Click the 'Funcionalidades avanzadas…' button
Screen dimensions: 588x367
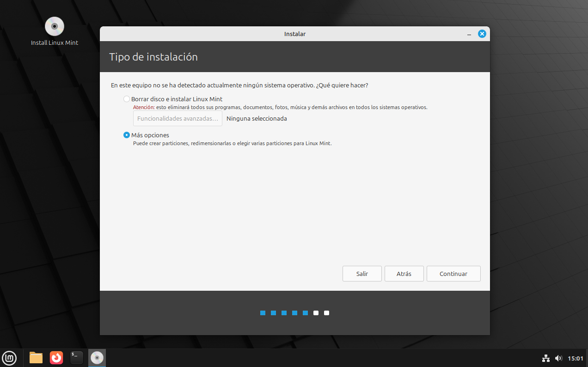tap(178, 118)
